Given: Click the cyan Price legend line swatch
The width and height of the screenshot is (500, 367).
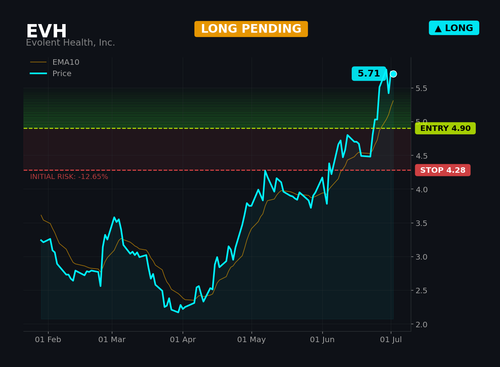Looking at the screenshot, I should (38, 73).
